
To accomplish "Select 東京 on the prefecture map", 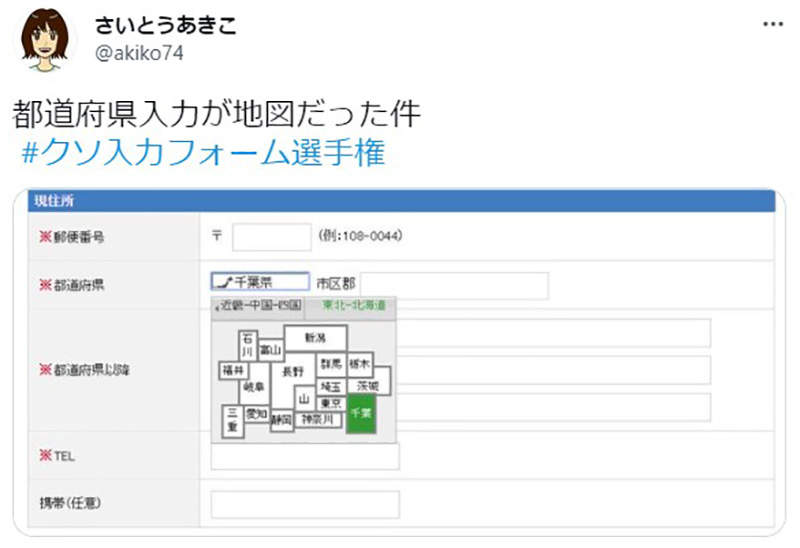I will 331,403.
